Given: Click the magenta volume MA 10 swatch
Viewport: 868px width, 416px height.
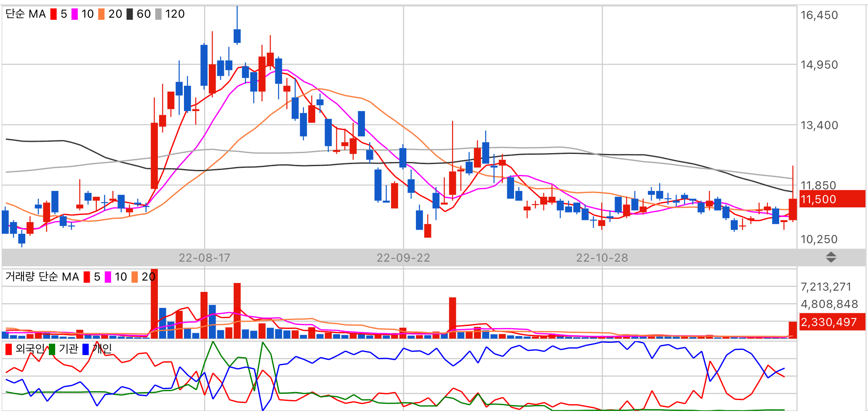Looking at the screenshot, I should pyautogui.click(x=108, y=277).
